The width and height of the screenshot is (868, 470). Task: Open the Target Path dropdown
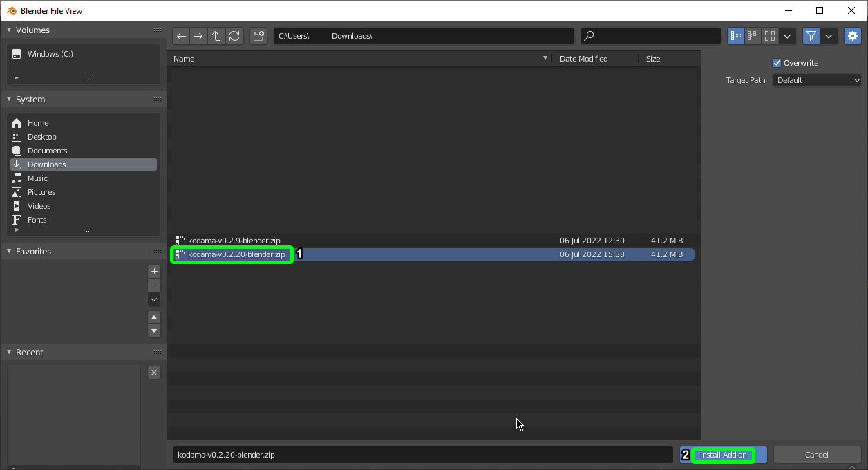click(817, 80)
